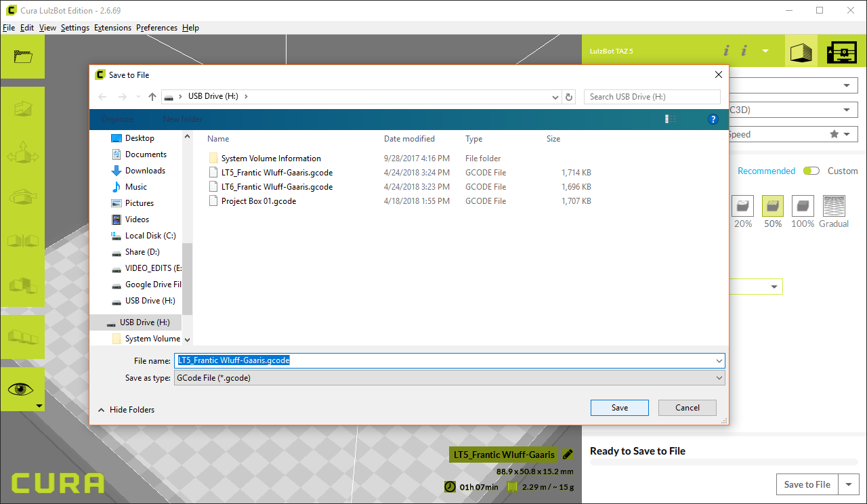Select LT6_Frantic Wluff-Gaaris.gcode file
867x504 pixels.
click(x=277, y=187)
